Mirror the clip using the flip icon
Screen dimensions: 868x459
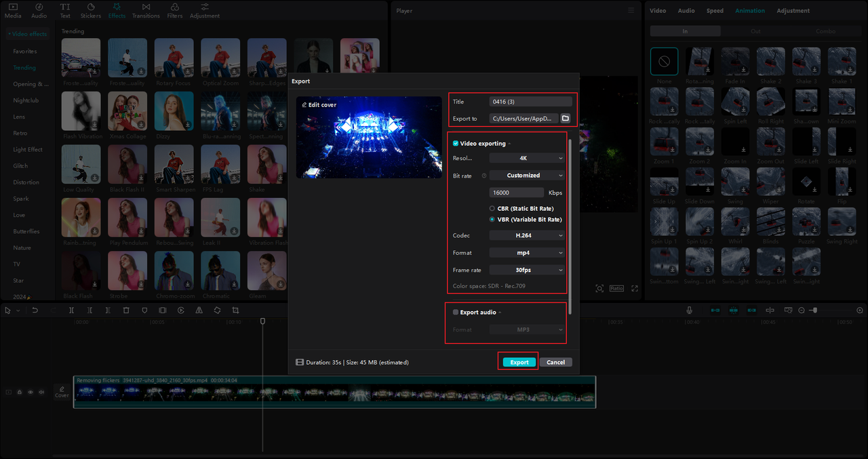click(199, 310)
